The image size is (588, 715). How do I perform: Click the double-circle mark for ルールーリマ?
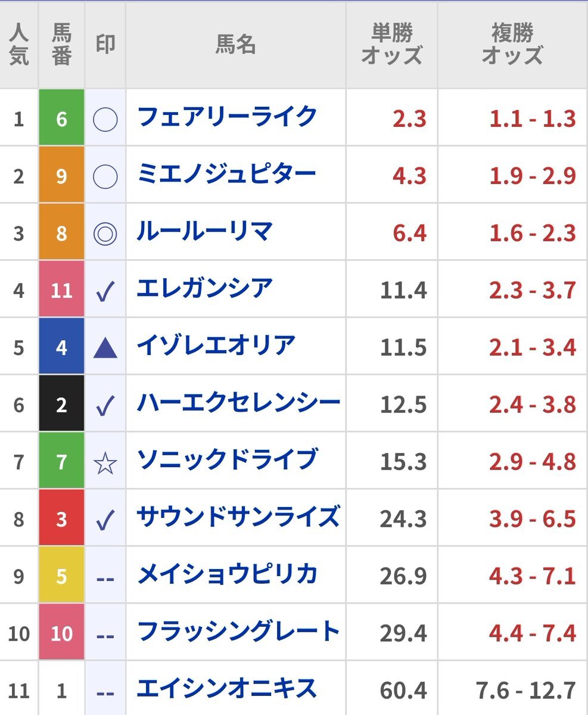(x=105, y=233)
